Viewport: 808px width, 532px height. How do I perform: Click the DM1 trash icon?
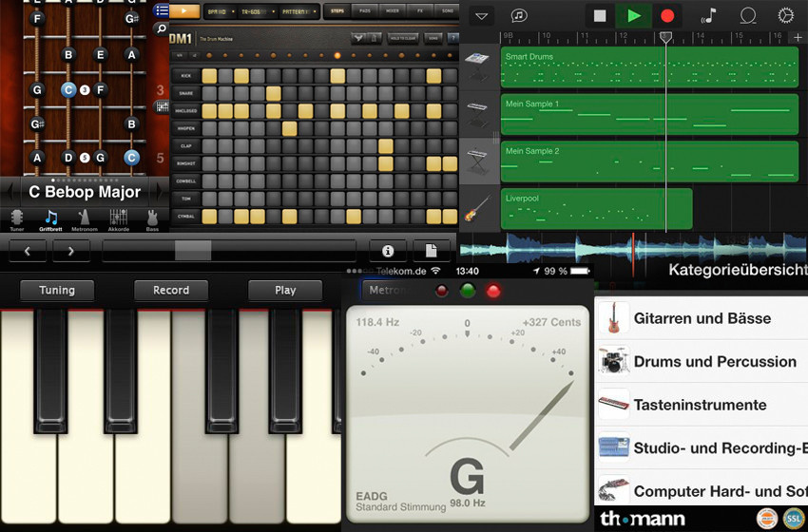click(375, 38)
